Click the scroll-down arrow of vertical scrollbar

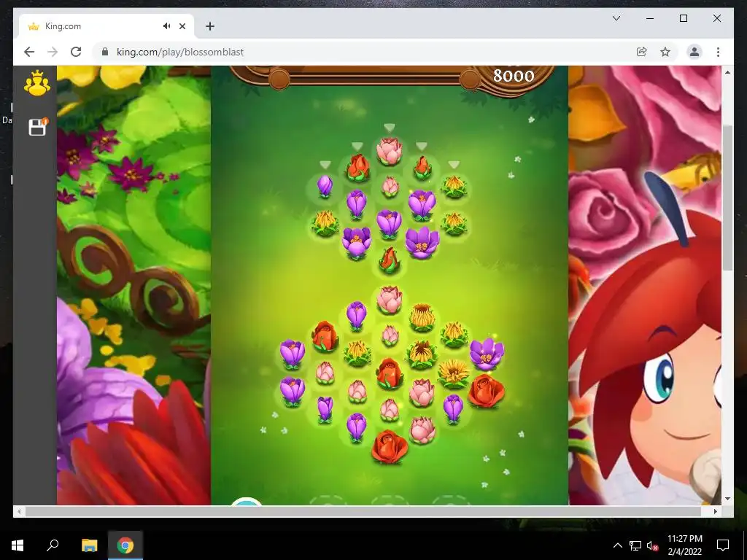727,499
